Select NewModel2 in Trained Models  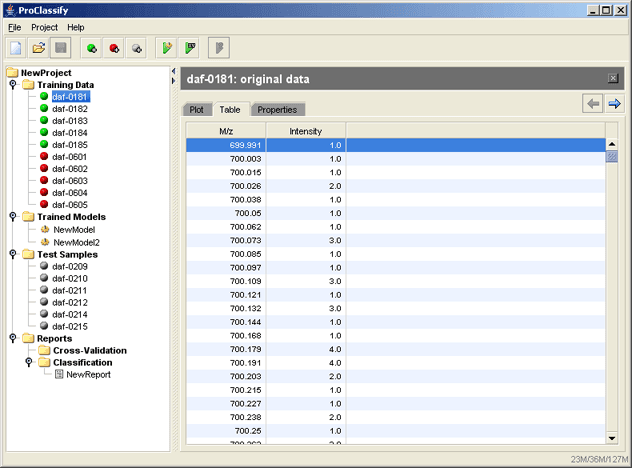[76, 242]
